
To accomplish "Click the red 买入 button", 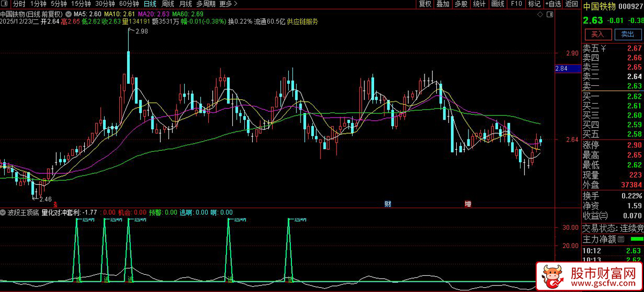I will [x=597, y=34].
